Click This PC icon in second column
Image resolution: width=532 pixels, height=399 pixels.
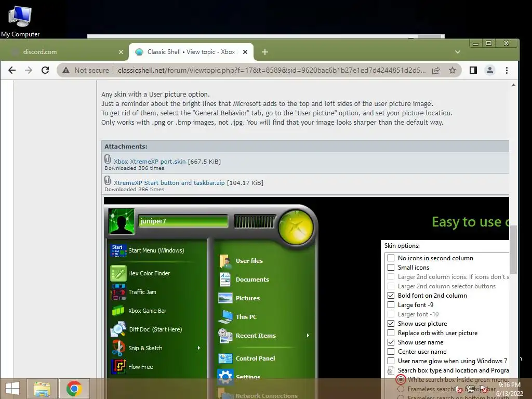225,317
